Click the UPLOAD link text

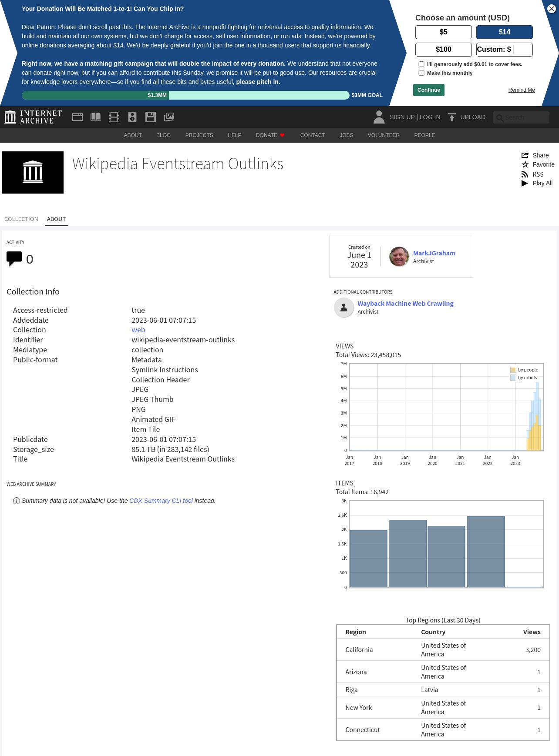coord(473,117)
